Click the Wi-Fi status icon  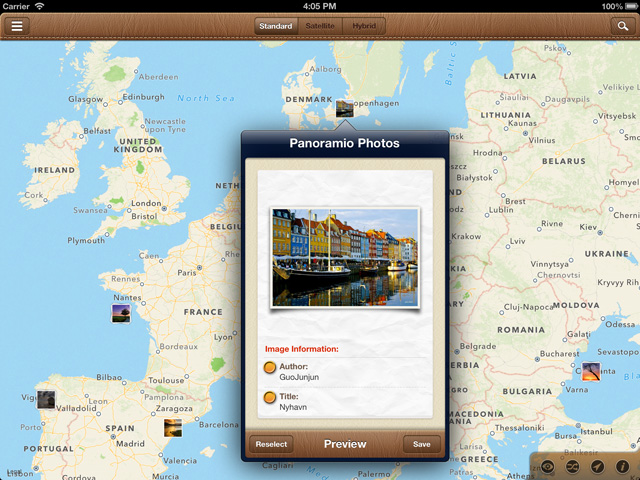click(39, 6)
